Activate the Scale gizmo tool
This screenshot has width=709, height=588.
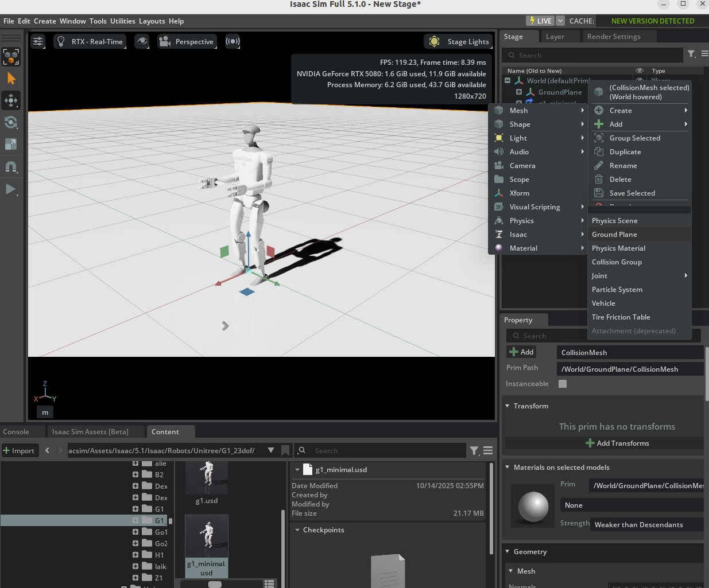[11, 144]
